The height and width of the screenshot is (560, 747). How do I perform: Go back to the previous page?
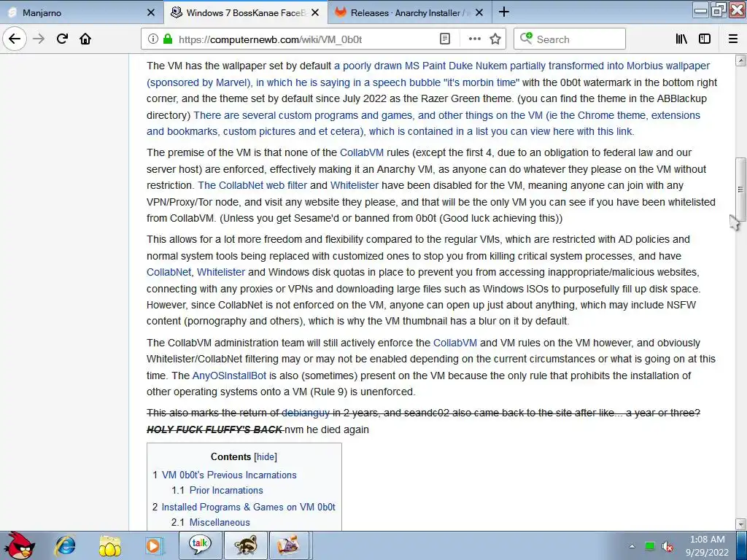click(15, 39)
